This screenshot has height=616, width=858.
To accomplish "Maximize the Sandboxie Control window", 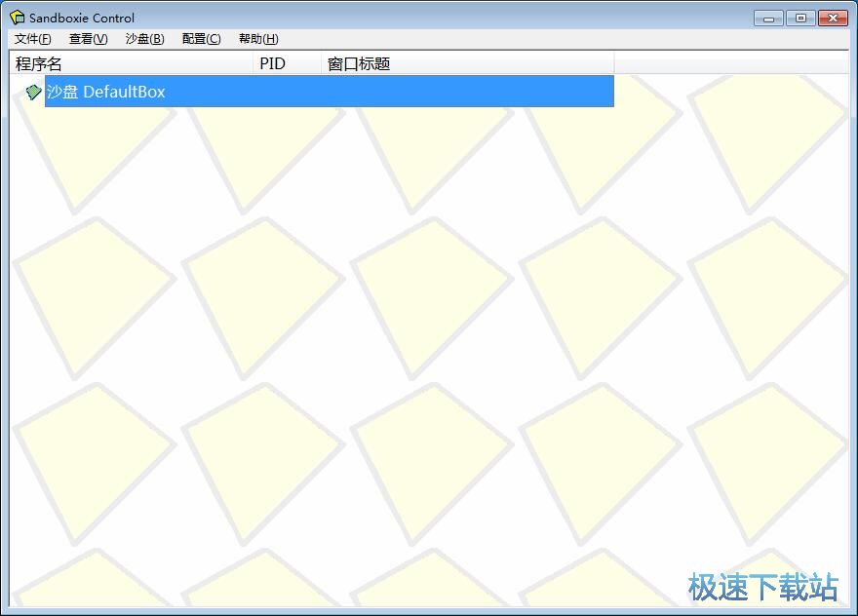I will click(800, 18).
